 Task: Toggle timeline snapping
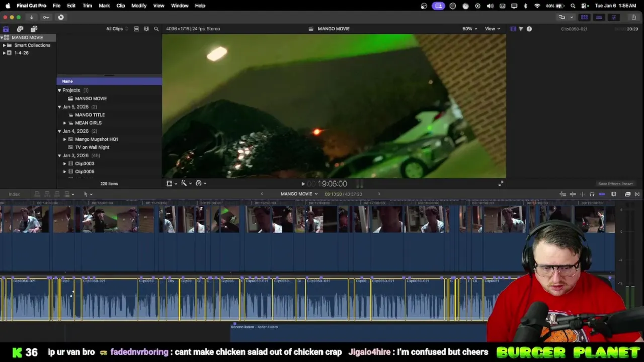pyautogui.click(x=602, y=194)
